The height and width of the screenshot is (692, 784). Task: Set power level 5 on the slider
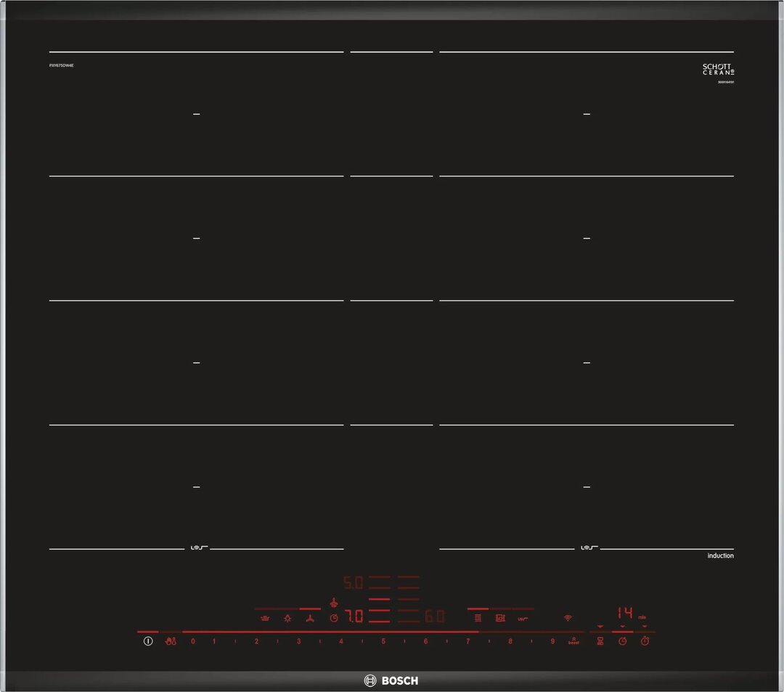click(383, 641)
